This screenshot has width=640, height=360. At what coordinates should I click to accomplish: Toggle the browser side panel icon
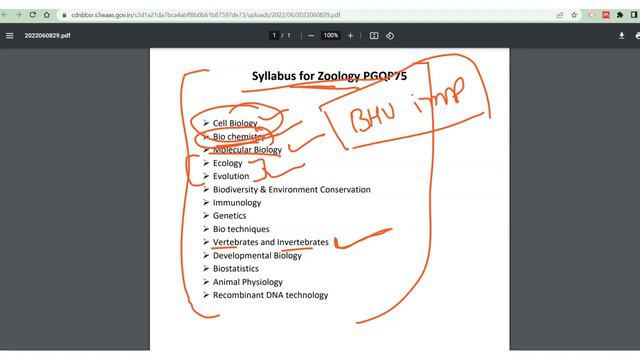634,15
